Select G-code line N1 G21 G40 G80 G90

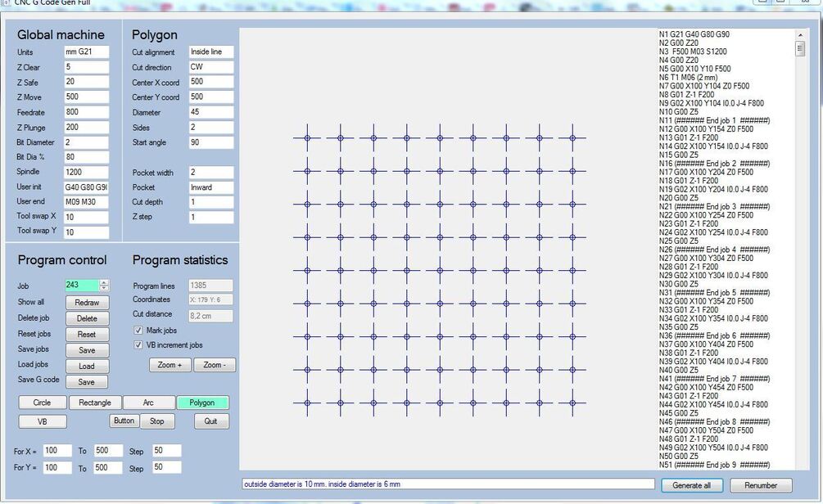click(x=694, y=34)
